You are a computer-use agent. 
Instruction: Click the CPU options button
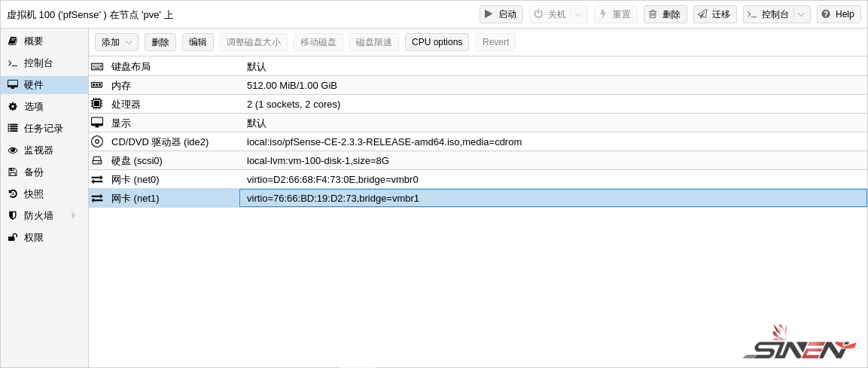coord(437,42)
